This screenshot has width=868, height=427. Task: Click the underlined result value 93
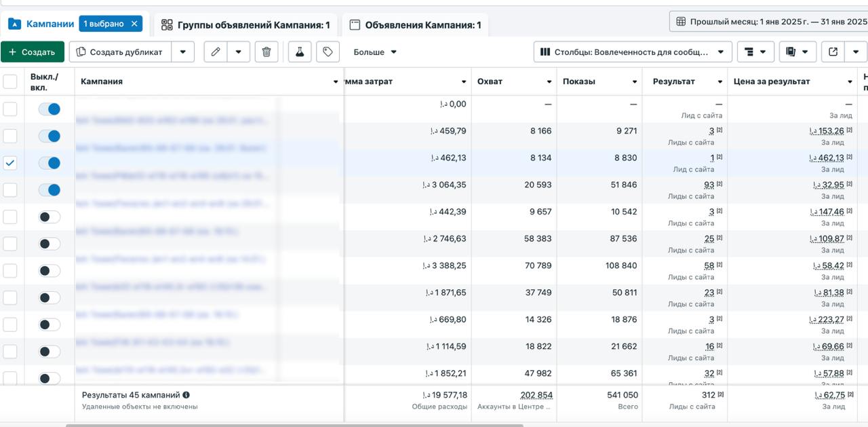click(709, 185)
